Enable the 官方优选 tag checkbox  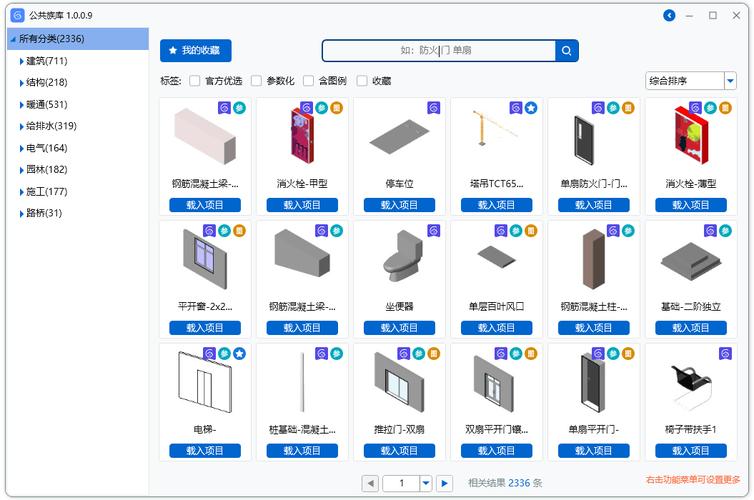click(195, 81)
